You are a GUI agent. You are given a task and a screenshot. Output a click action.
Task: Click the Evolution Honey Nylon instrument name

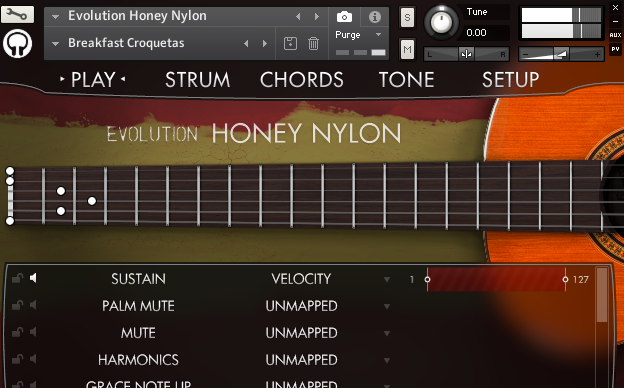click(x=137, y=16)
